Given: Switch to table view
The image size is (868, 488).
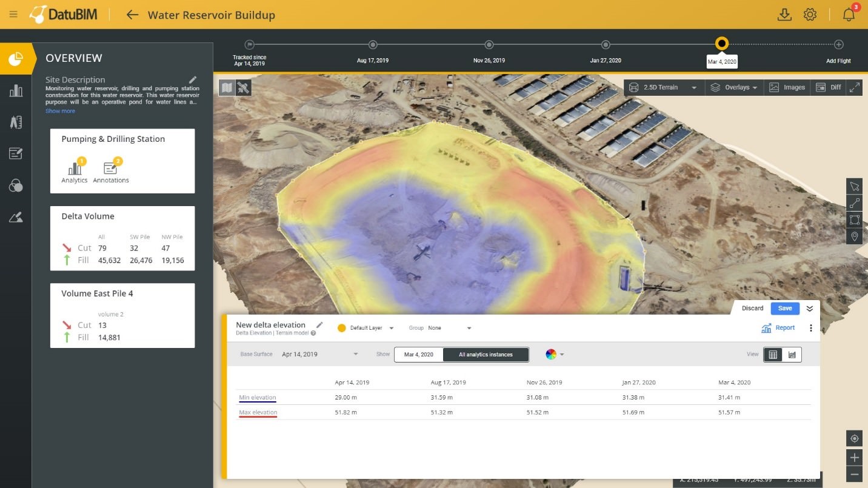Looking at the screenshot, I should pos(773,355).
